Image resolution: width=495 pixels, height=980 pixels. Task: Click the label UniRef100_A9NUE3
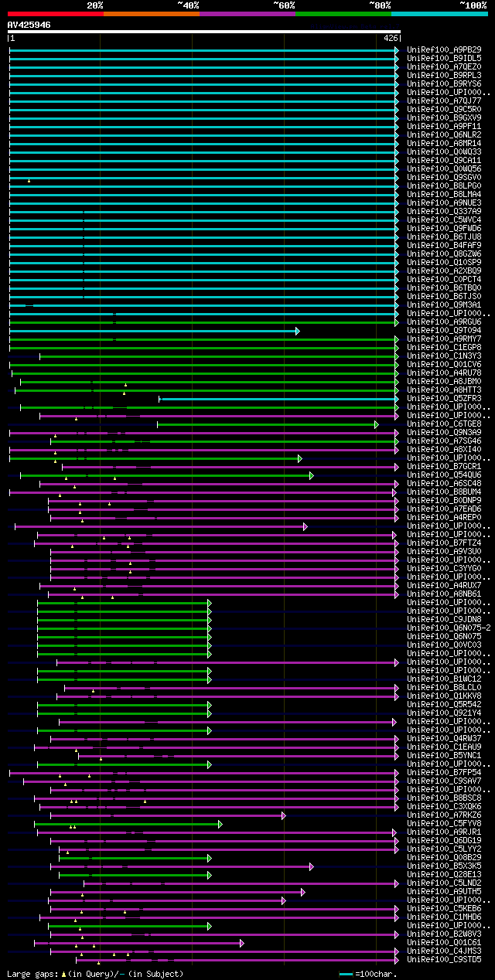tap(444, 203)
